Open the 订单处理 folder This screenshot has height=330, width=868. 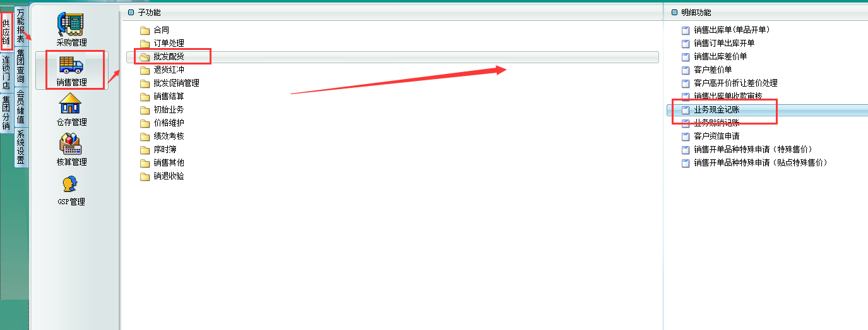click(x=169, y=43)
